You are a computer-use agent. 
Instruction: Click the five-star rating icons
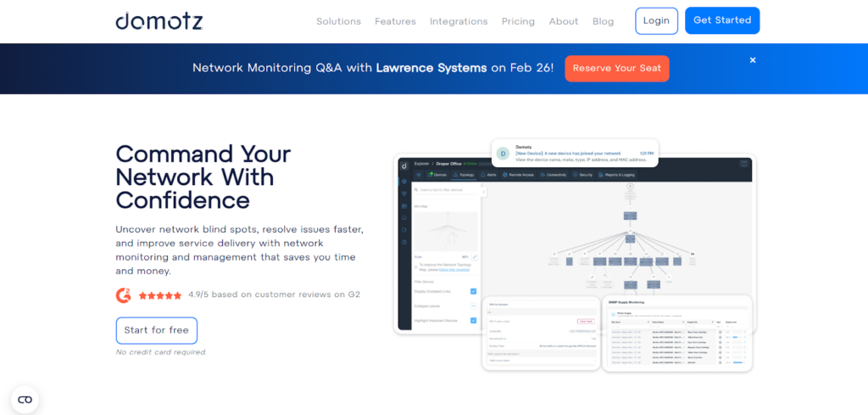point(160,295)
